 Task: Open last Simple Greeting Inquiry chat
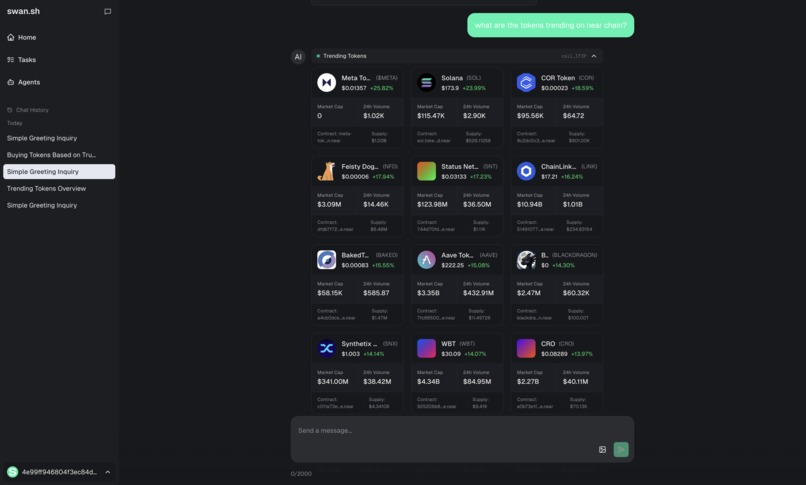click(x=42, y=205)
